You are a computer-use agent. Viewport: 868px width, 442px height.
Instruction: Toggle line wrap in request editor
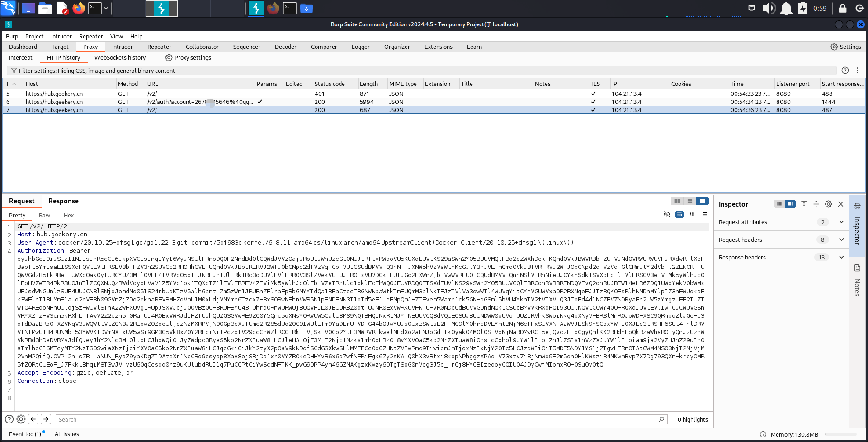[679, 214]
